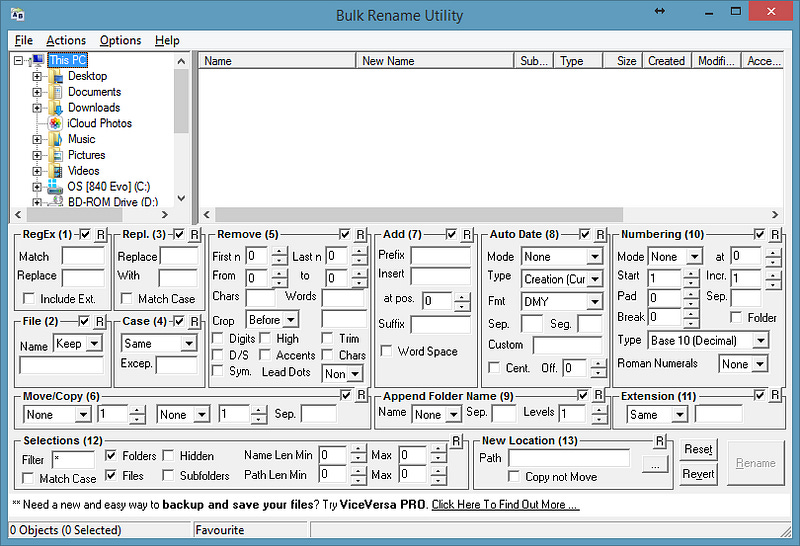The width and height of the screenshot is (800, 546).
Task: Select the Downloads folder icon in tree
Action: 55,108
